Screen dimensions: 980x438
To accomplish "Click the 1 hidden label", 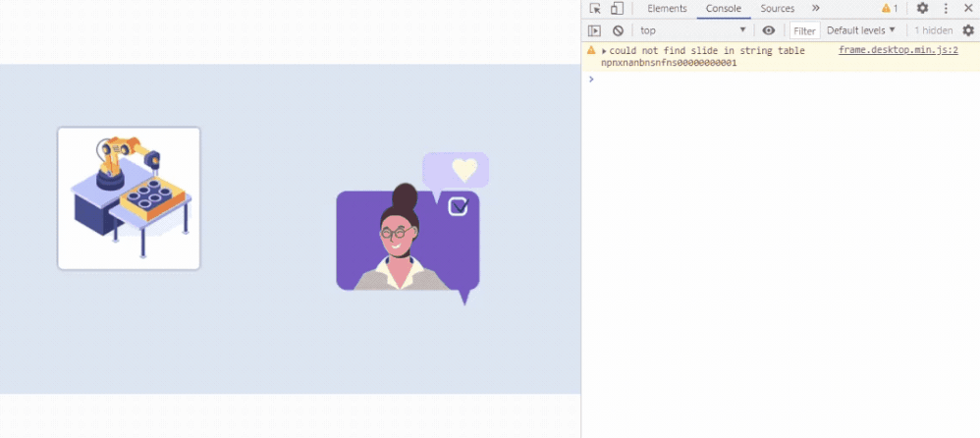I will click(933, 30).
